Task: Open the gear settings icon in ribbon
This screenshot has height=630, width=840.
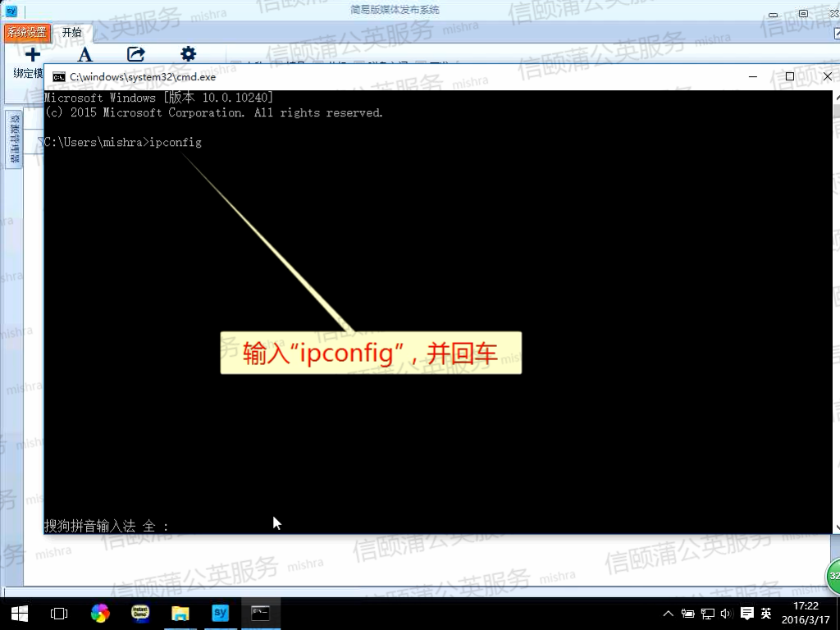Action: coord(189,54)
